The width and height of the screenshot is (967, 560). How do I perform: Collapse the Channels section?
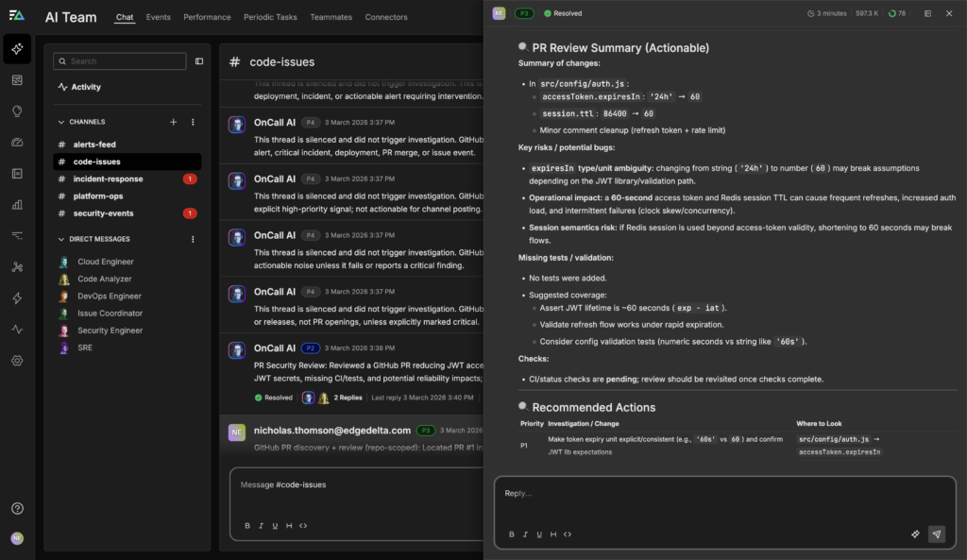61,122
